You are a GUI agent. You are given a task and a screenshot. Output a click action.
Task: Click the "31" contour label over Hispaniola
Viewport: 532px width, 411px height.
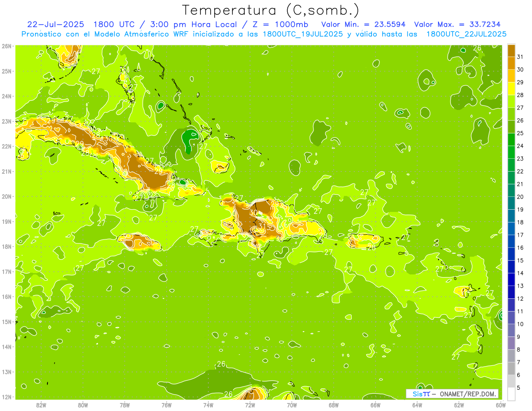pos(262,226)
